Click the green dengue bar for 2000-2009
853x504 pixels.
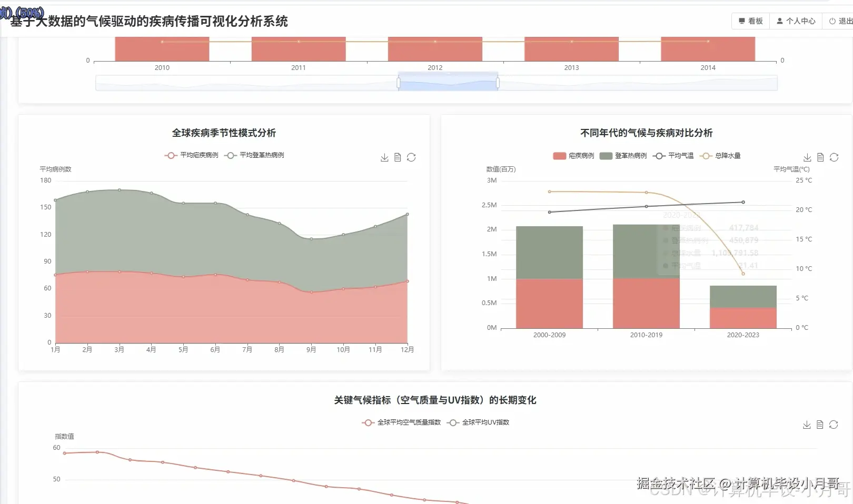coord(549,253)
